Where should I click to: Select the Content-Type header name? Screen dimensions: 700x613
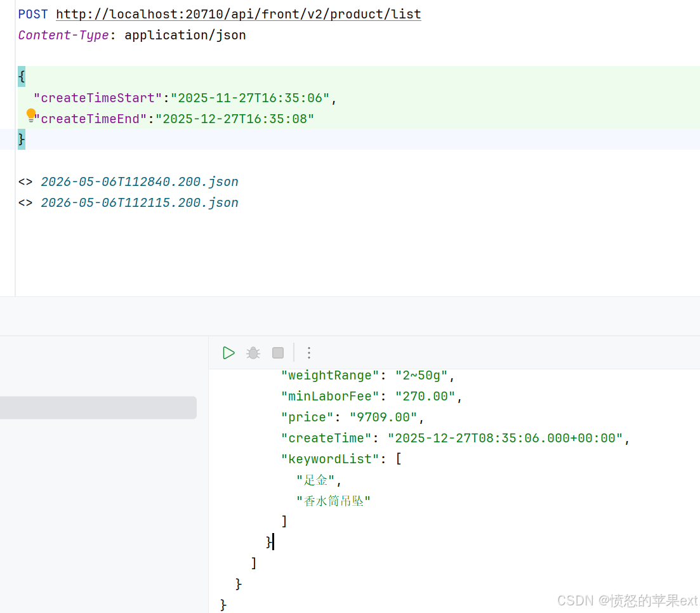click(x=63, y=36)
